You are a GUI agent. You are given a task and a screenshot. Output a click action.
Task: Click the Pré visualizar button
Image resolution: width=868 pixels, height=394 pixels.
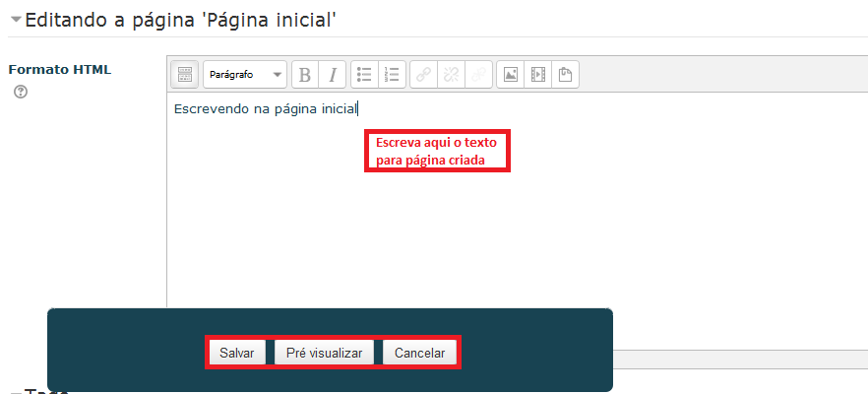(x=324, y=353)
